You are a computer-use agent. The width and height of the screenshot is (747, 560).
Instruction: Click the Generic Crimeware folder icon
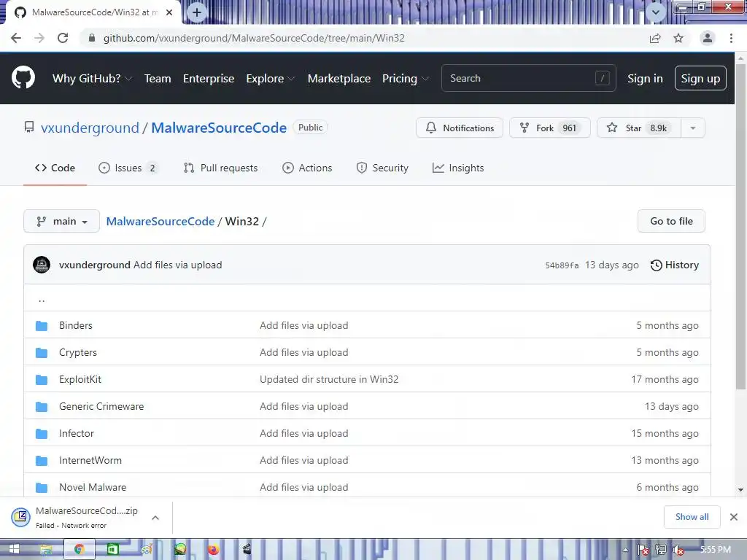(x=42, y=407)
